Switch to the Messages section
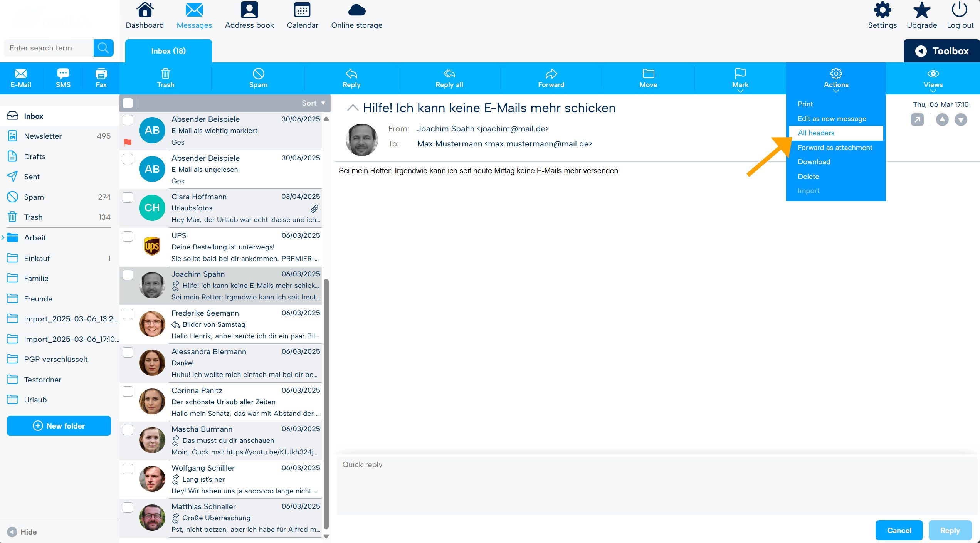 [x=194, y=15]
